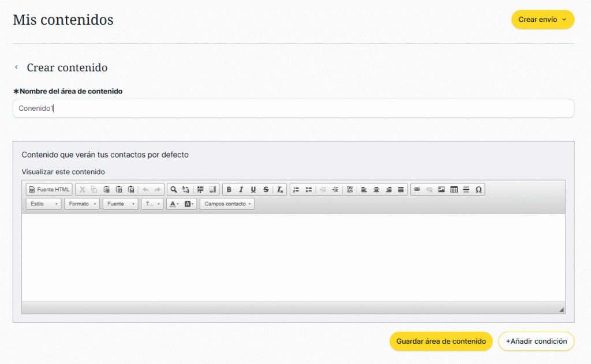Click the Nombre del área de contenido field
This screenshot has width=591, height=364.
pyautogui.click(x=293, y=108)
